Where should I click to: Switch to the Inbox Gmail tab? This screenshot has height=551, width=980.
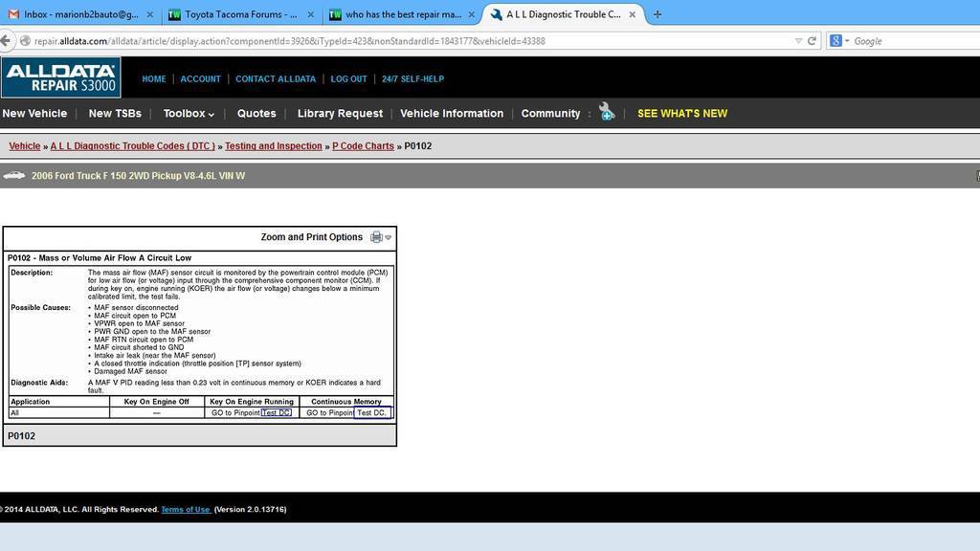80,14
